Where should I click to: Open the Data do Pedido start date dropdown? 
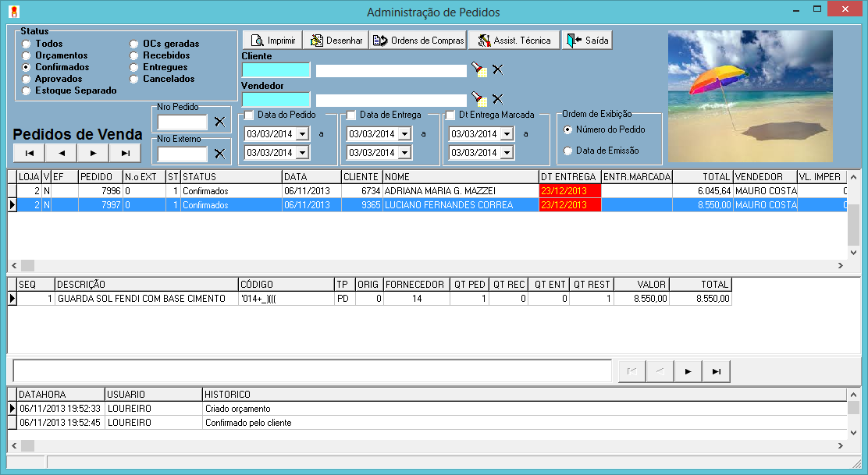pyautogui.click(x=301, y=134)
